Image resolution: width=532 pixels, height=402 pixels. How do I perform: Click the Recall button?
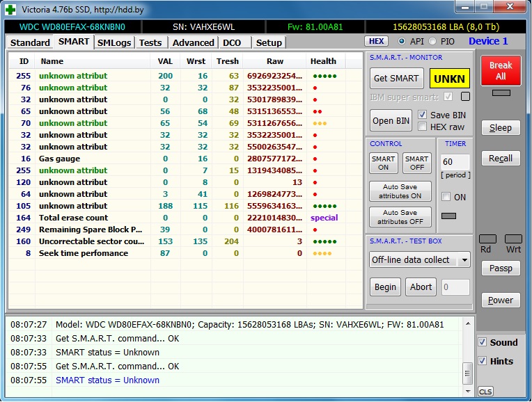click(501, 159)
